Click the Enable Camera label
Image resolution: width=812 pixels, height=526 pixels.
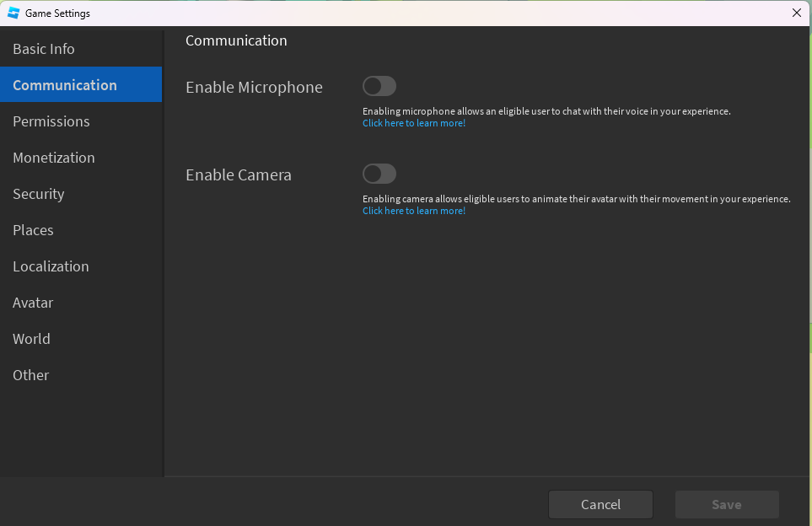click(x=239, y=175)
